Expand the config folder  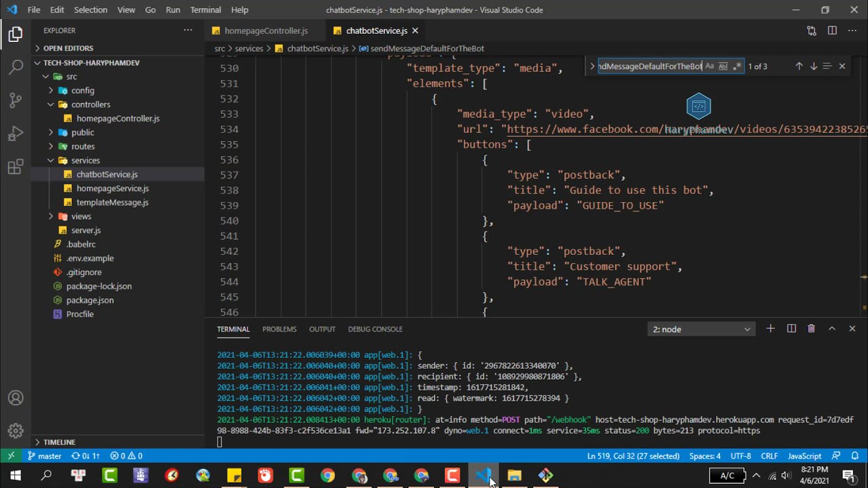83,90
